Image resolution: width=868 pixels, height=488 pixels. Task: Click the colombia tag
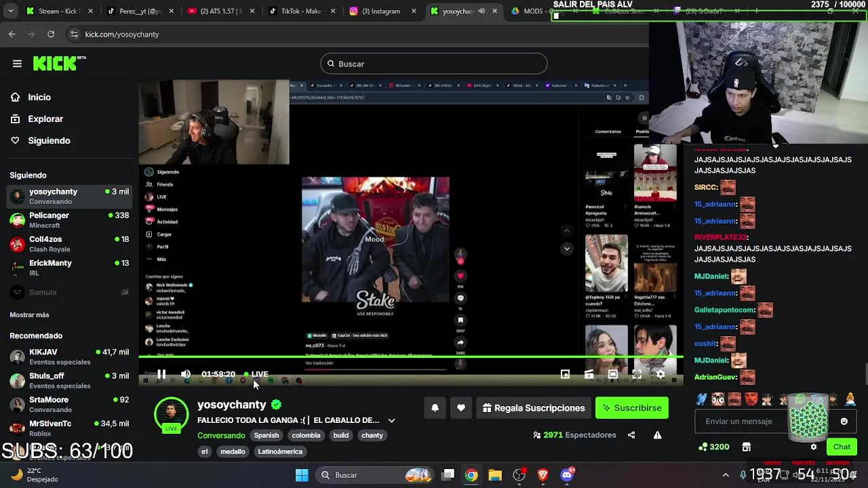(x=306, y=435)
